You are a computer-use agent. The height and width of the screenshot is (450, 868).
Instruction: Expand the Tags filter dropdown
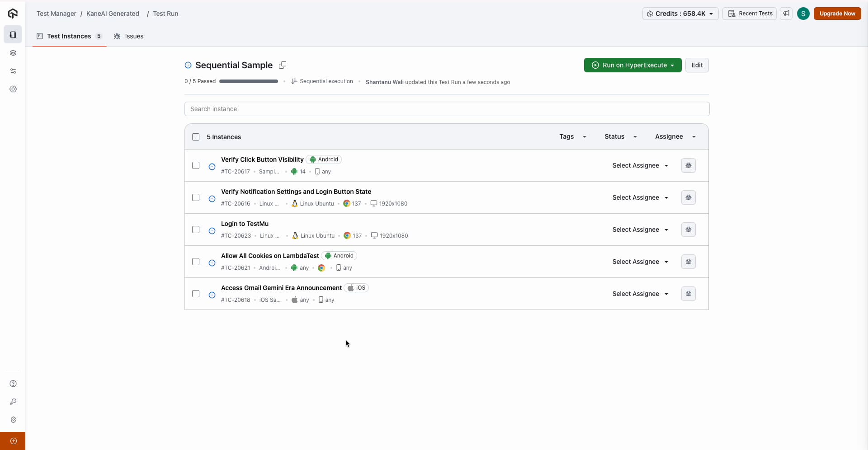572,136
